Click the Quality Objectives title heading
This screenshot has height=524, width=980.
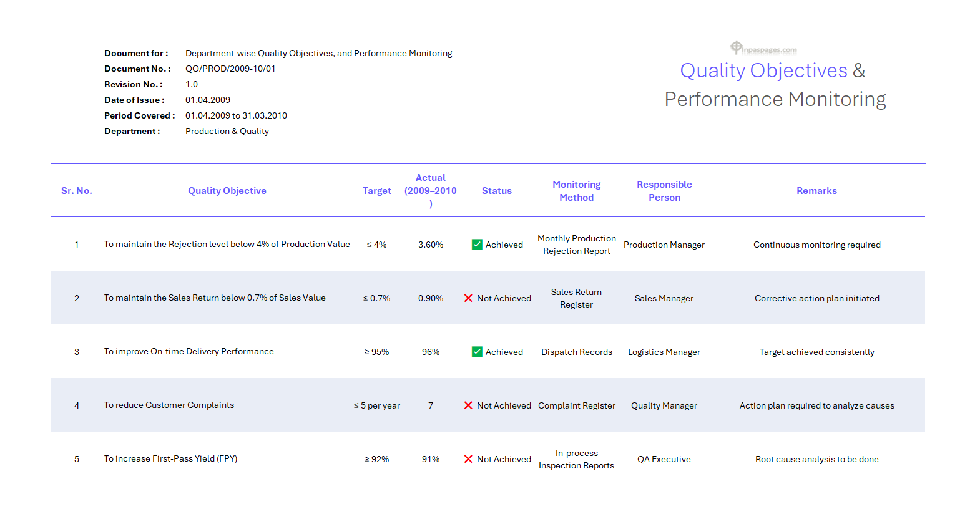(763, 71)
